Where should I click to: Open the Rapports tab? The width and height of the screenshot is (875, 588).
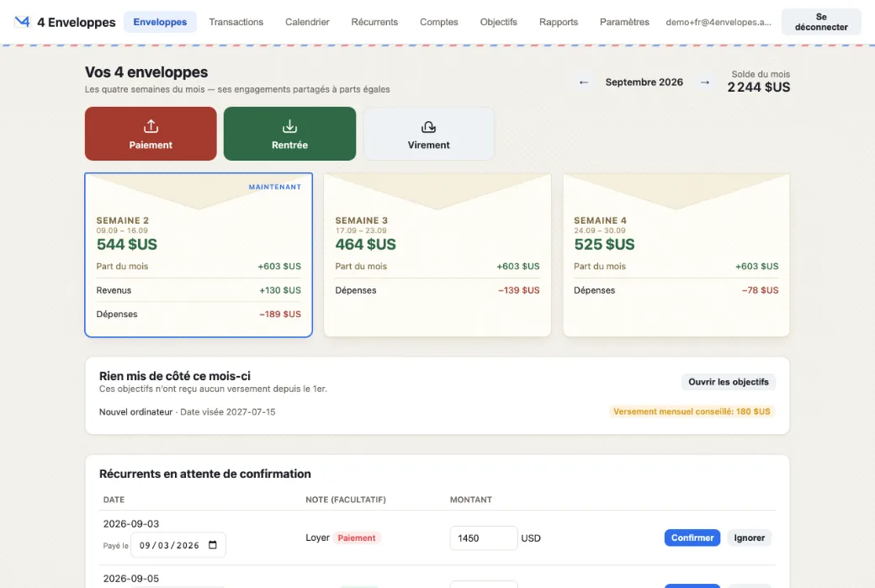(x=558, y=22)
